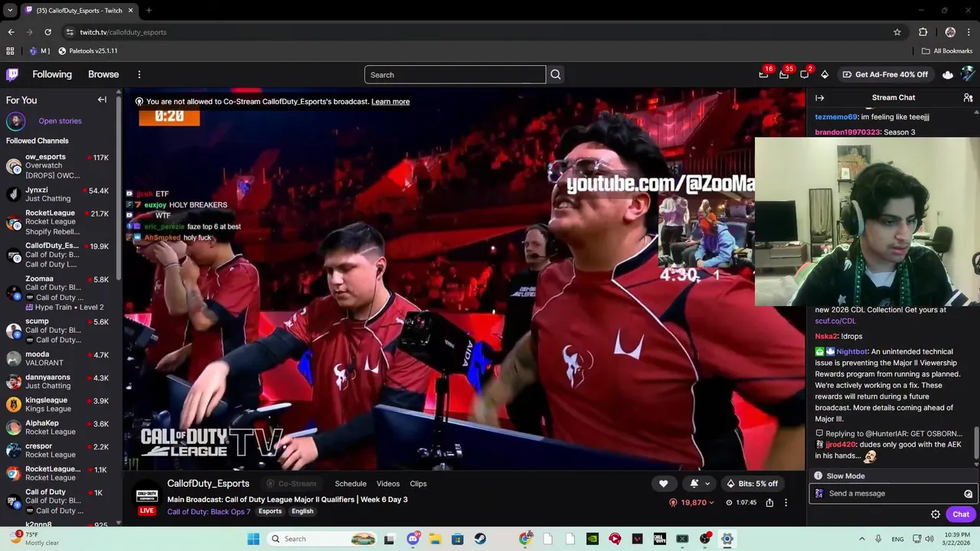Open dannyaarons channel in sidebar
The height and width of the screenshot is (551, 980).
57,381
